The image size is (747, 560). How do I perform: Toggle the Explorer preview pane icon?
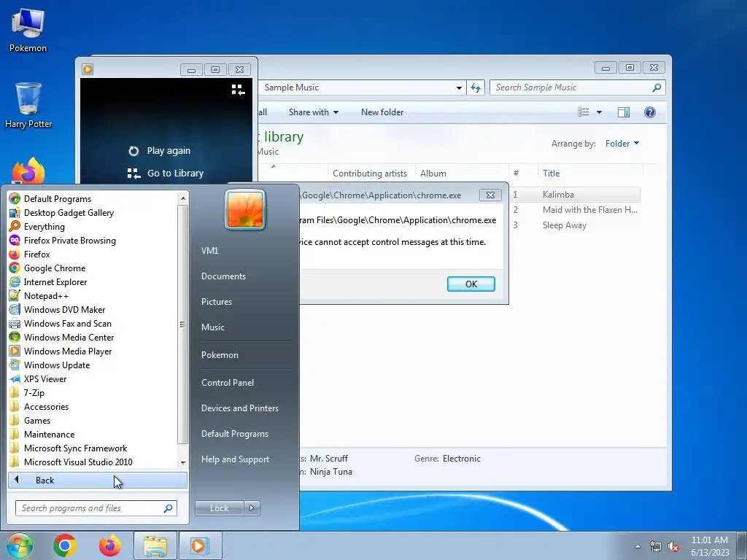point(623,112)
